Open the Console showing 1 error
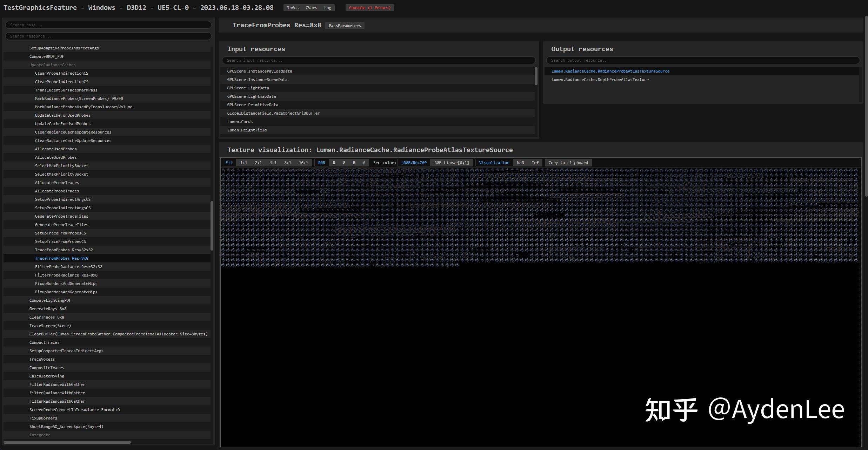868x450 pixels. tap(369, 7)
